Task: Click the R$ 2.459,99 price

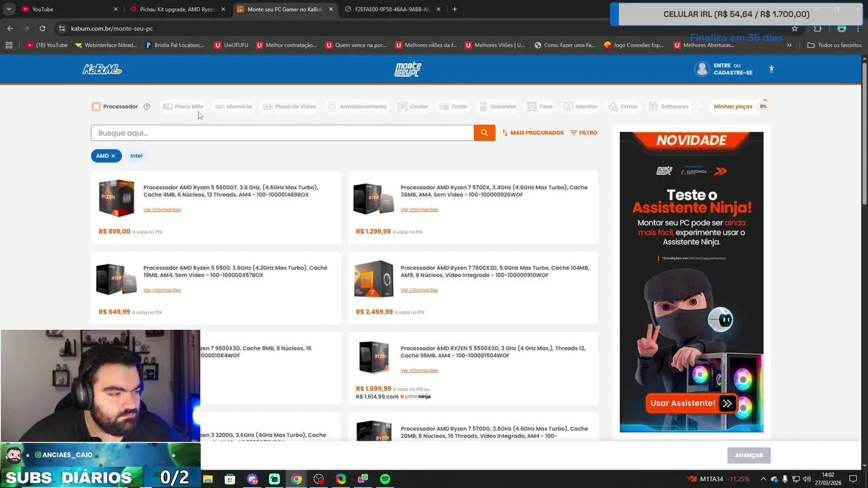Action: click(x=374, y=312)
